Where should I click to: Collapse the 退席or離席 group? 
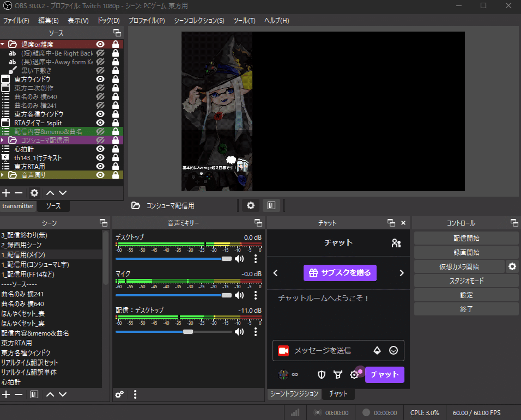(3, 44)
